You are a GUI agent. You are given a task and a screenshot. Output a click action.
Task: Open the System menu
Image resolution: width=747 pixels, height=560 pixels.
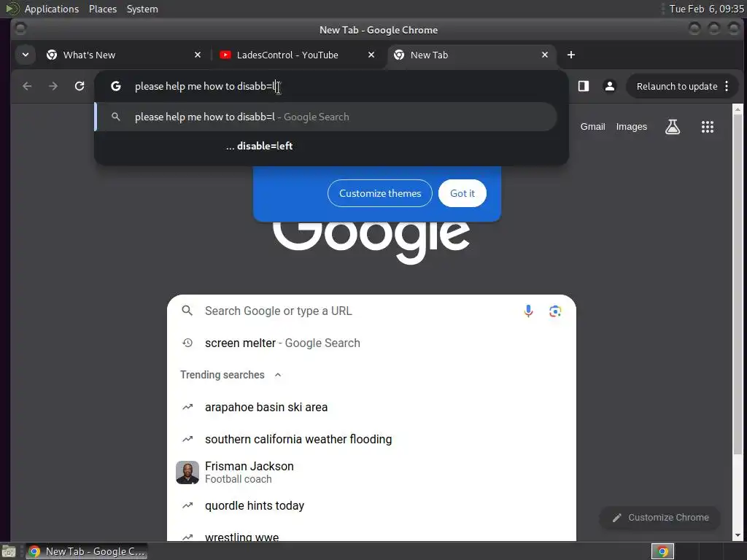click(x=142, y=9)
